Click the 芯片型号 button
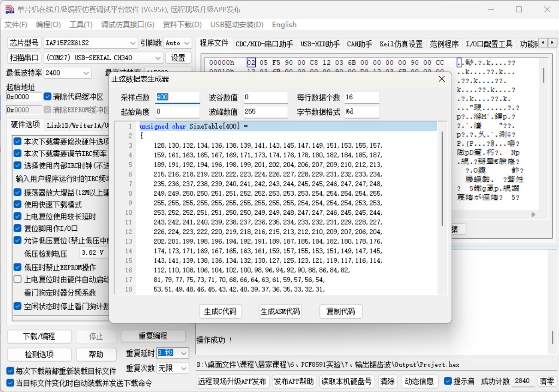This screenshot has height=392, width=559. point(24,43)
